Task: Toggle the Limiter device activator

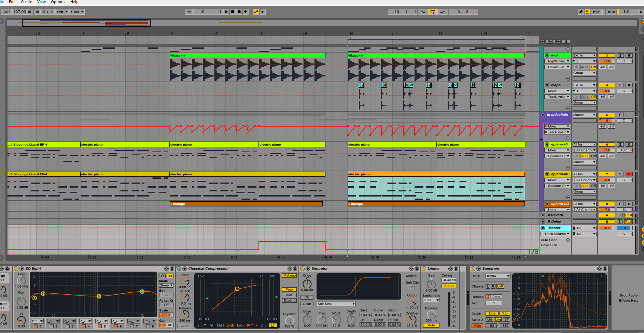Action: pos(424,269)
